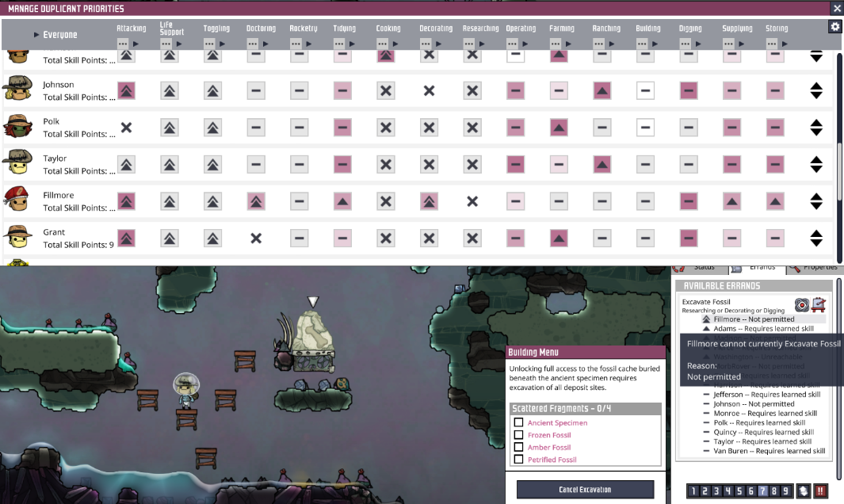Check the Amber Fossil checkbox

519,447
